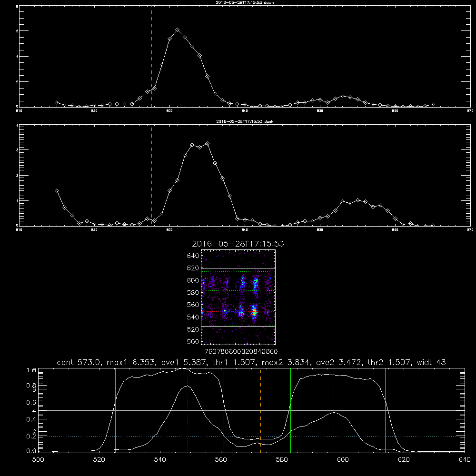Click the '620' y-axis label beside spectrogram image
This screenshot has height=476, width=476.
pyautogui.click(x=193, y=268)
